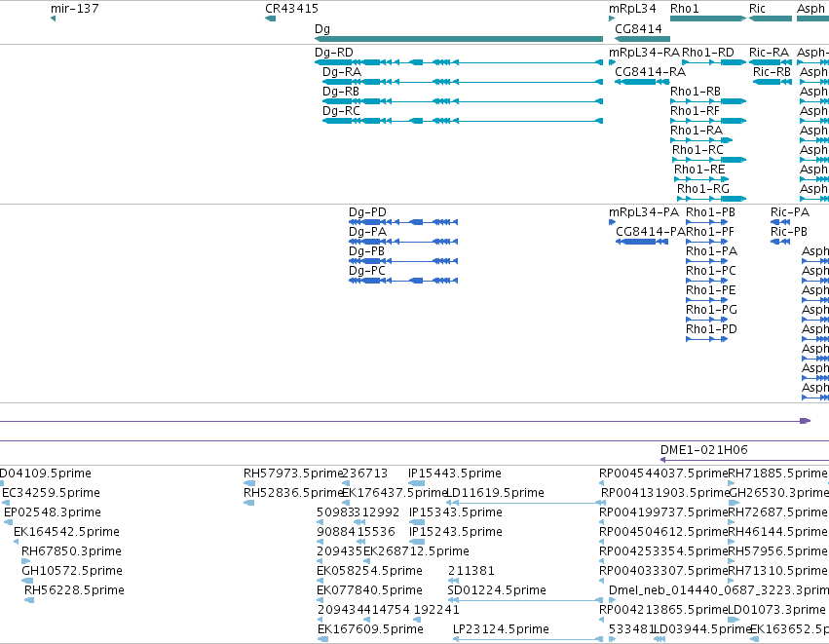The width and height of the screenshot is (829, 644).
Task: Click the RH67850.3prime EST label
Action: tap(71, 551)
